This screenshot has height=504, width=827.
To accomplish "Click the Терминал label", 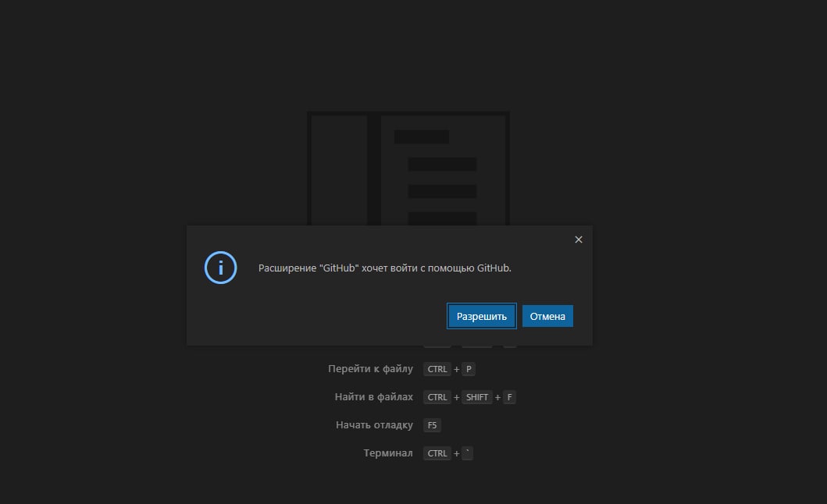I will 387,453.
